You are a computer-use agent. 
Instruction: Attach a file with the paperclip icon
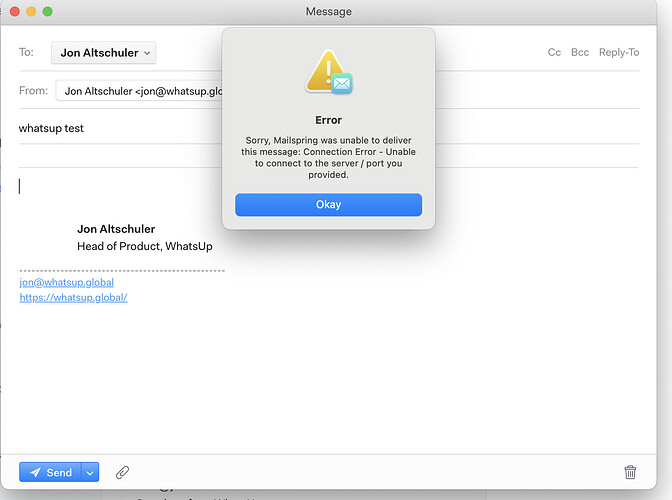(x=122, y=472)
